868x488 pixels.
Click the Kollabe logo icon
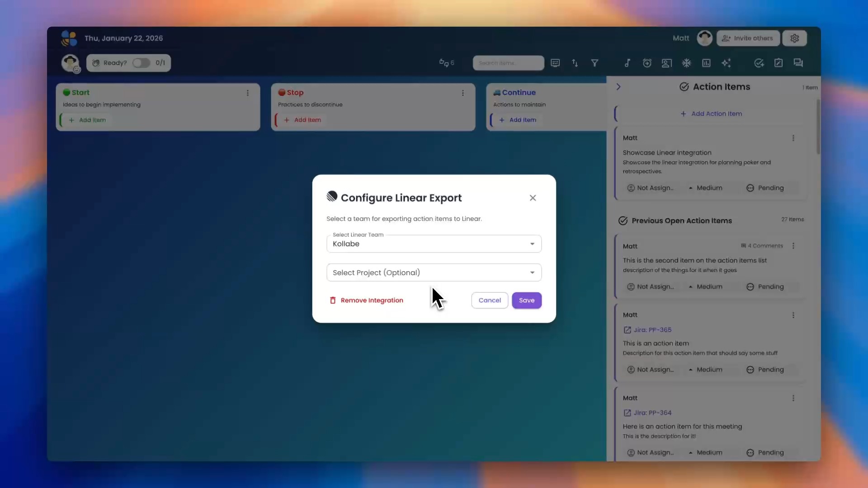pos(69,38)
